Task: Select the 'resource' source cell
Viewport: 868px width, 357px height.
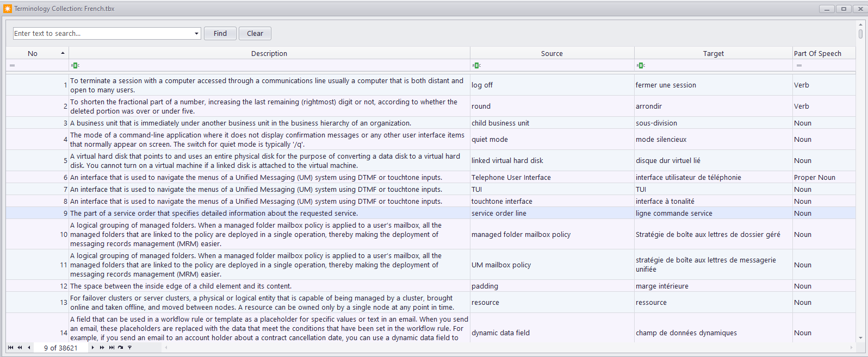Action: [552, 303]
